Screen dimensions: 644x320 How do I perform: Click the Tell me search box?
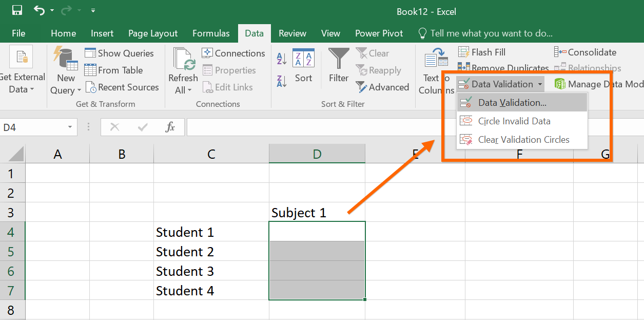point(491,33)
